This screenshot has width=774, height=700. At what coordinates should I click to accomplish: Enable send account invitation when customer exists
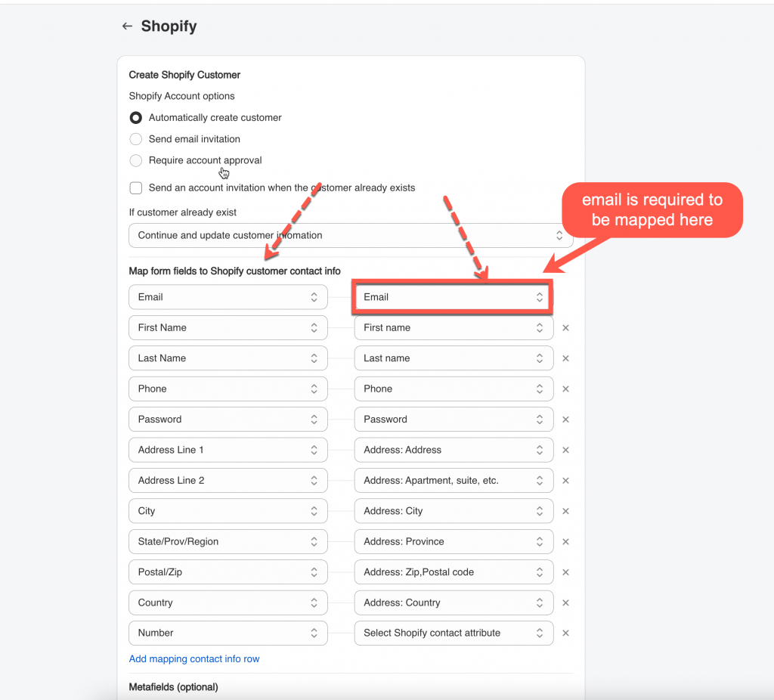pyautogui.click(x=136, y=188)
